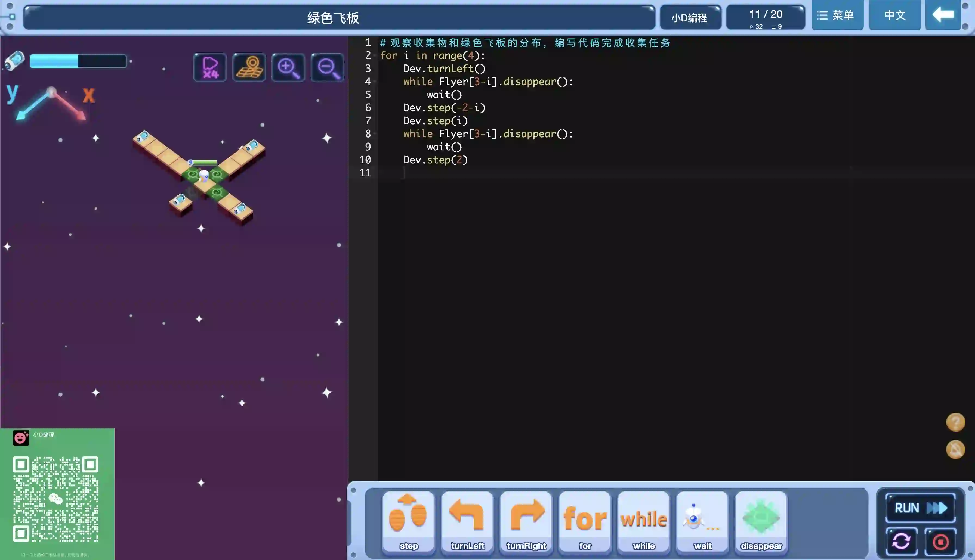Insert the wait command block
The height and width of the screenshot is (560, 975).
[x=703, y=522]
